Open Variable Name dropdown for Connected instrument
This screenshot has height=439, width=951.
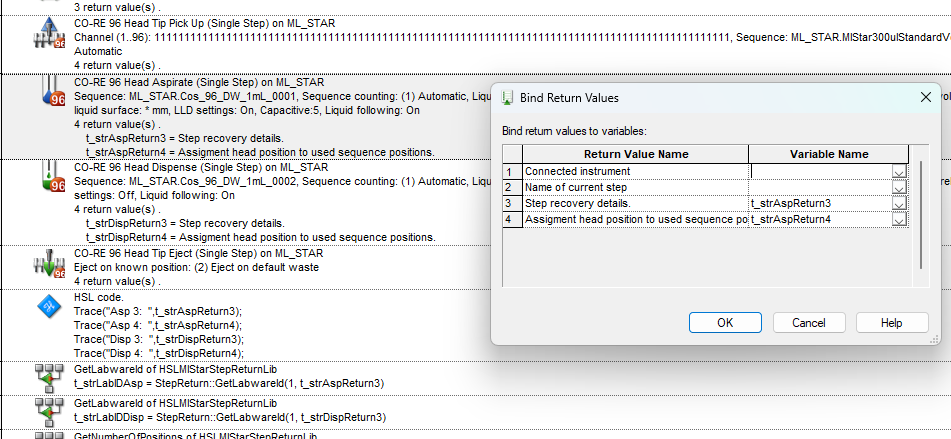(x=899, y=172)
